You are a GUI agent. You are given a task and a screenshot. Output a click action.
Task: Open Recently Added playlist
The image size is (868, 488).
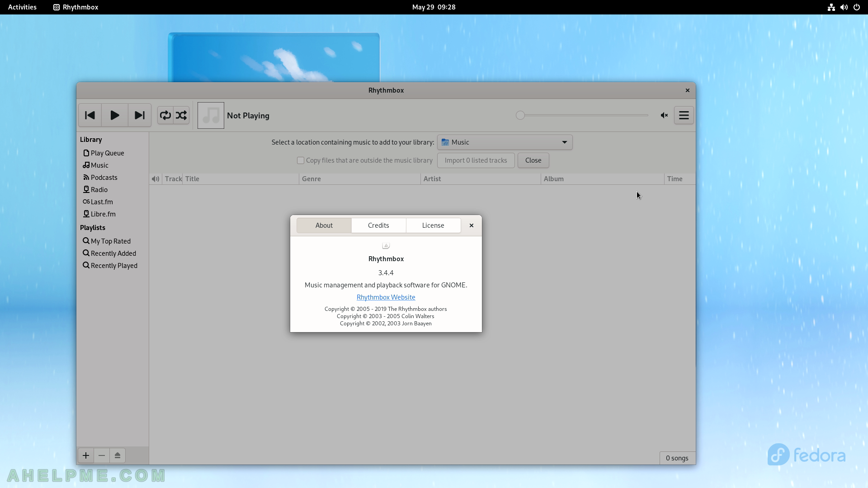pyautogui.click(x=113, y=253)
